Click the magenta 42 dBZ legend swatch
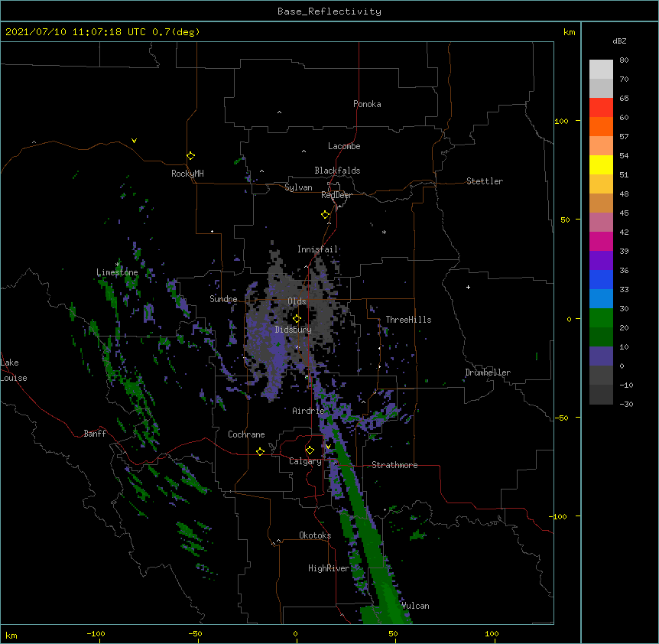The image size is (659, 644). (x=601, y=241)
